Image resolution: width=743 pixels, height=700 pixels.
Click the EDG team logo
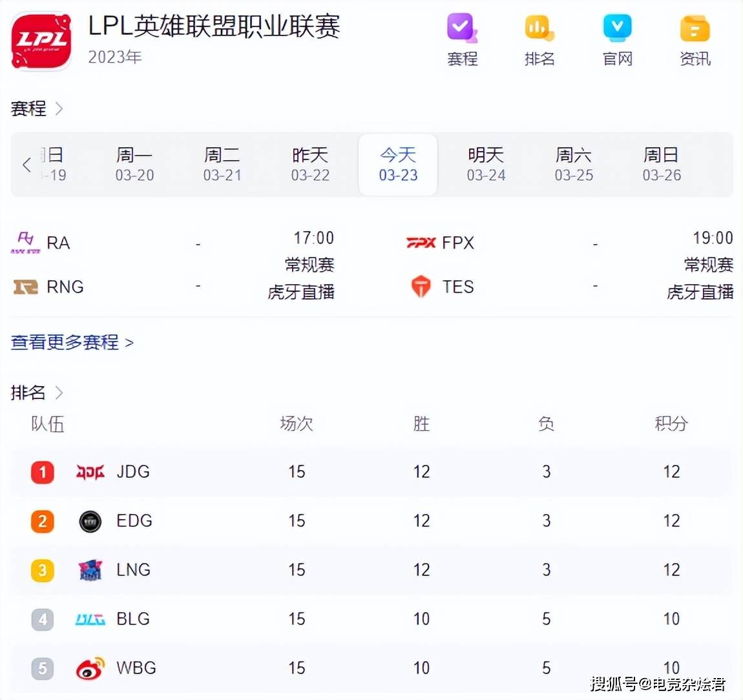(90, 521)
